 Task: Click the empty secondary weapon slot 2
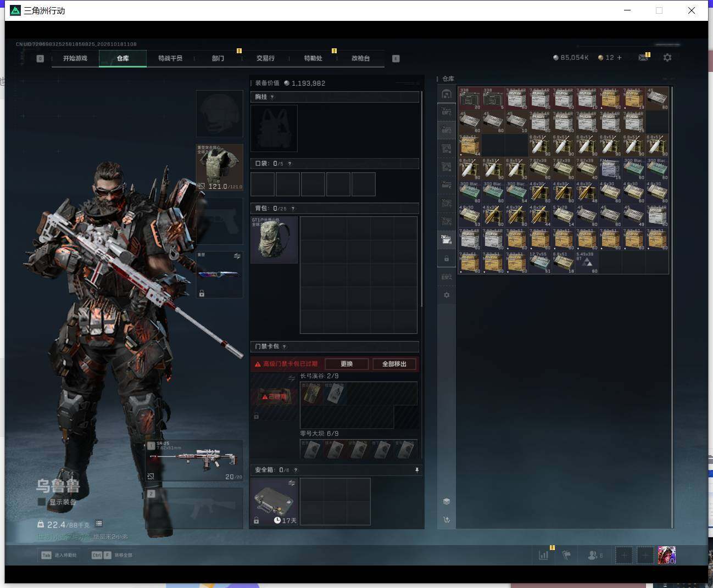[194, 508]
